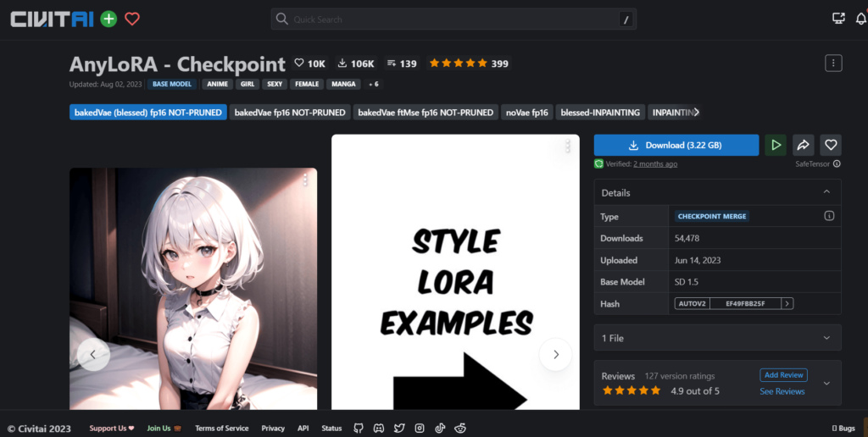Toggle the heart favorite button beside Download
Screen dimensions: 868x437
pyautogui.click(x=831, y=145)
